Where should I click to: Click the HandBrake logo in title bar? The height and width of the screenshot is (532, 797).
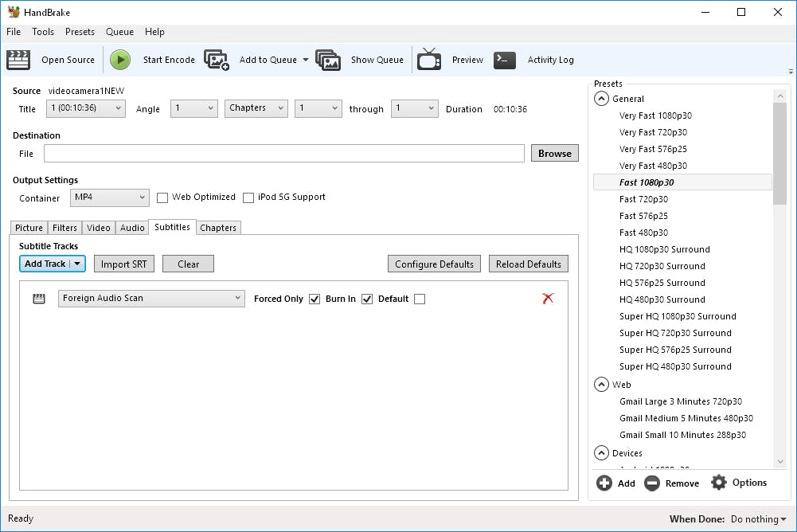pos(14,12)
